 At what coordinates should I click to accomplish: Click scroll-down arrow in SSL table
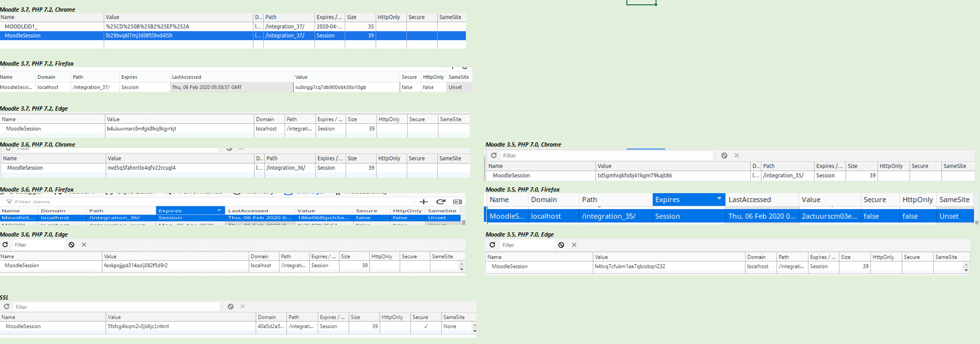coord(474,331)
